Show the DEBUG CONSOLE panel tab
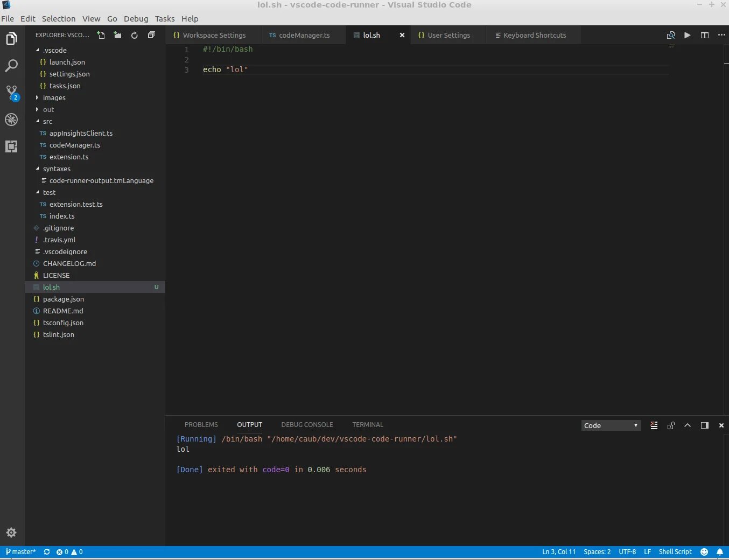Screen dimensions: 729x560 click(307, 425)
